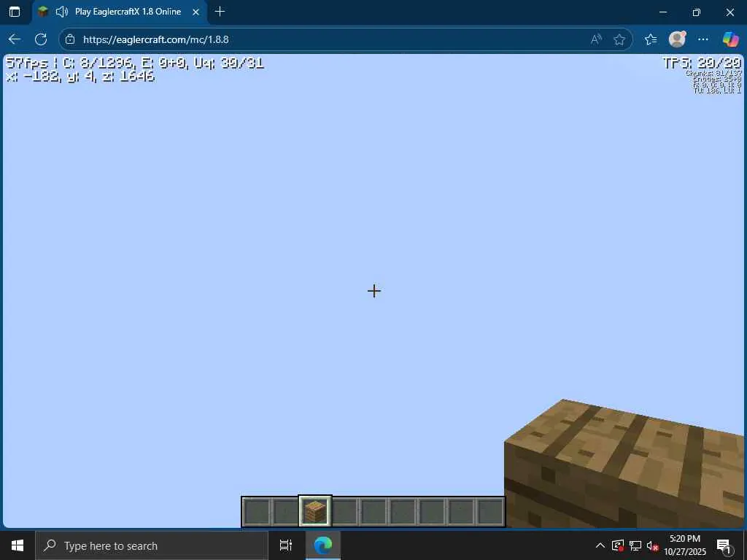Click the Type here to search box
This screenshot has height=560, width=747.
tap(152, 545)
